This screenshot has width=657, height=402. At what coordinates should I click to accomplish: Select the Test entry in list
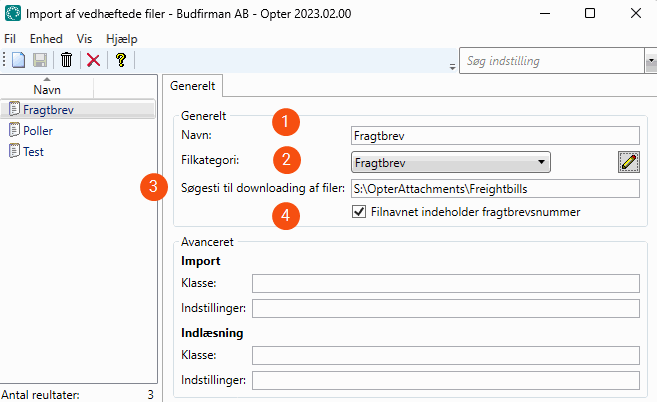tap(33, 152)
